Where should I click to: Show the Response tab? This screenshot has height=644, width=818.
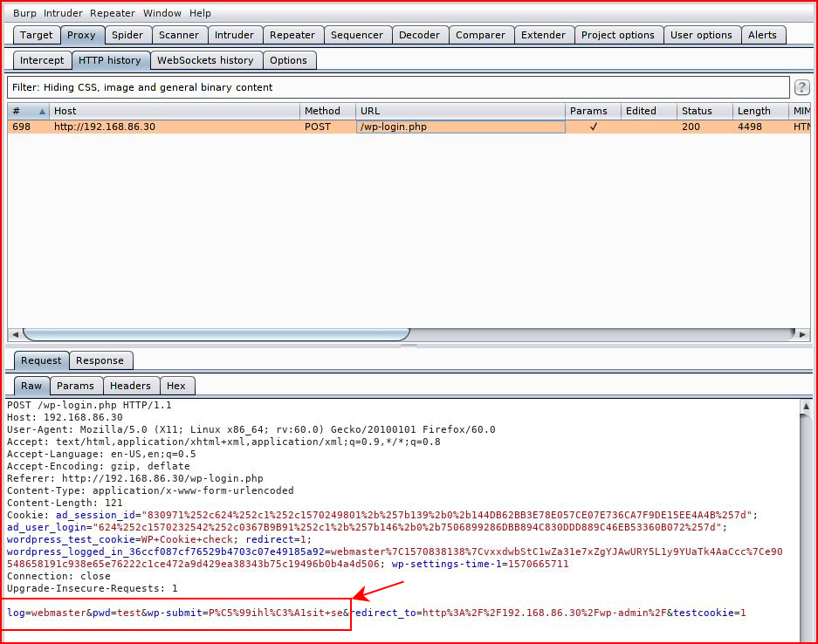tap(100, 360)
